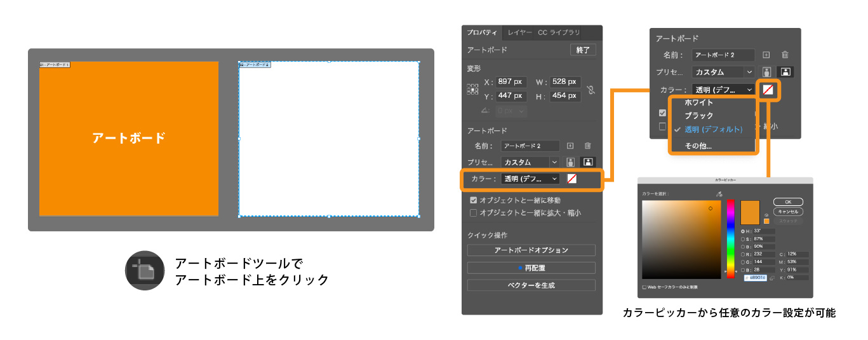Choose ホワイト from the color list
The width and height of the screenshot is (868, 340).
[698, 103]
